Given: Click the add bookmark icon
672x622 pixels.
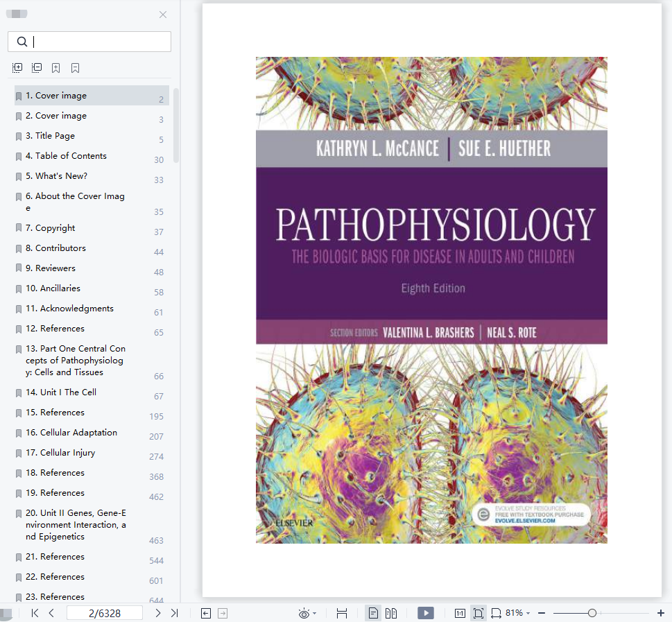Looking at the screenshot, I should pos(55,68).
